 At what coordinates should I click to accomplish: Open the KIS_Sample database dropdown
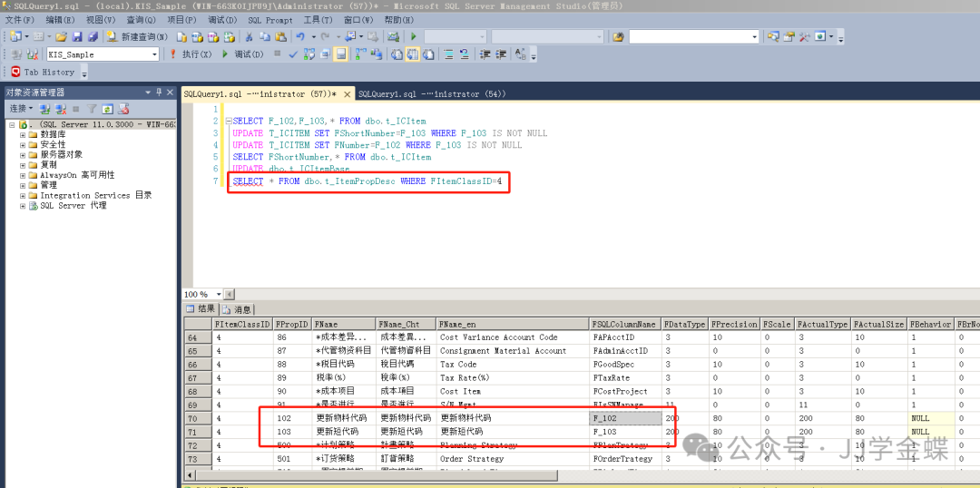click(x=154, y=54)
